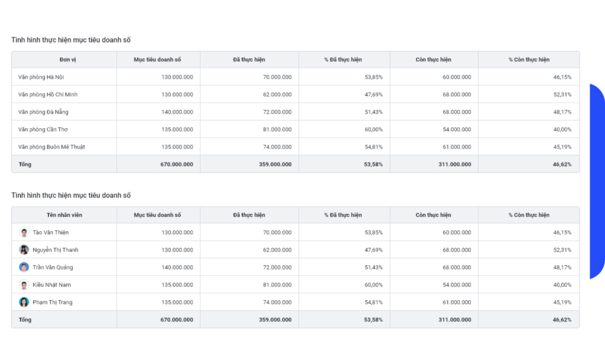Click the "Tên nhân viên" column header

pos(64,215)
